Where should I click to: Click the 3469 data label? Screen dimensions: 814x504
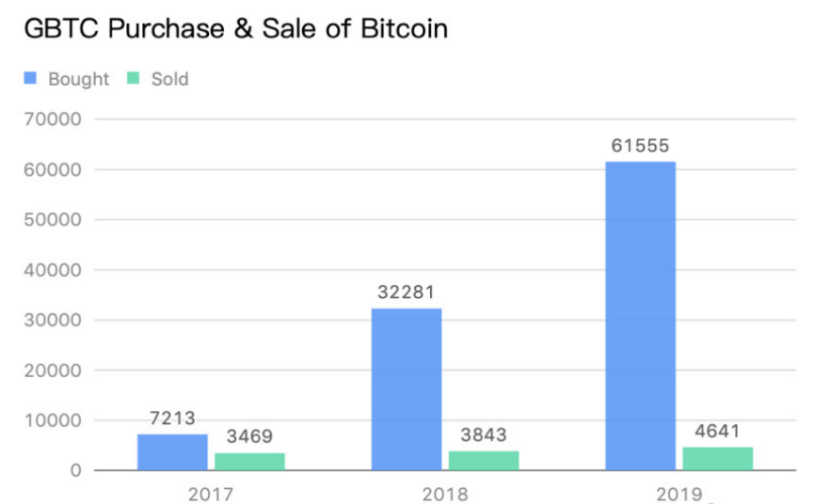coord(249,436)
